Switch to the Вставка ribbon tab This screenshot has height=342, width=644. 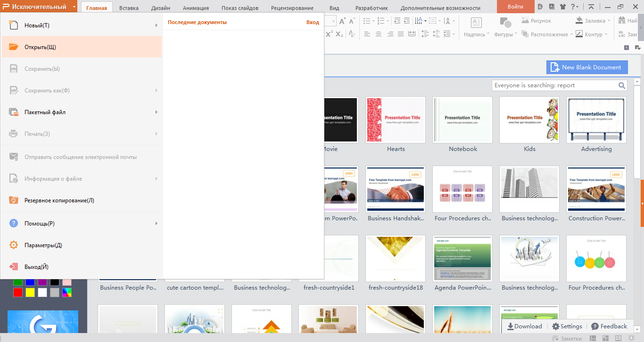click(x=129, y=8)
